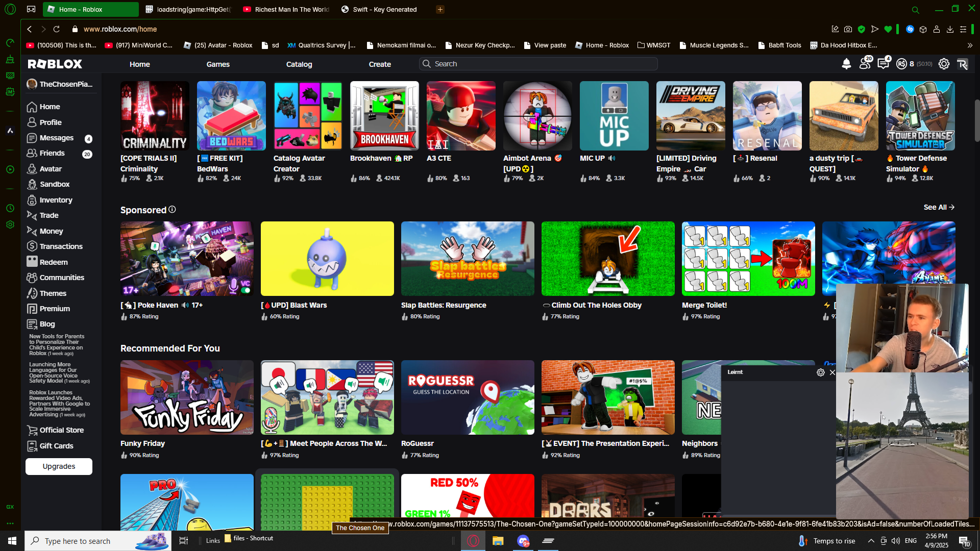
Task: Open the Robux balance icon
Action: click(902, 64)
